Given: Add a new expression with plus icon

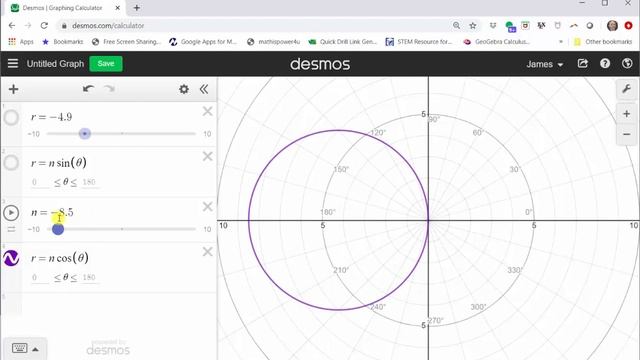Looking at the screenshot, I should [13, 89].
